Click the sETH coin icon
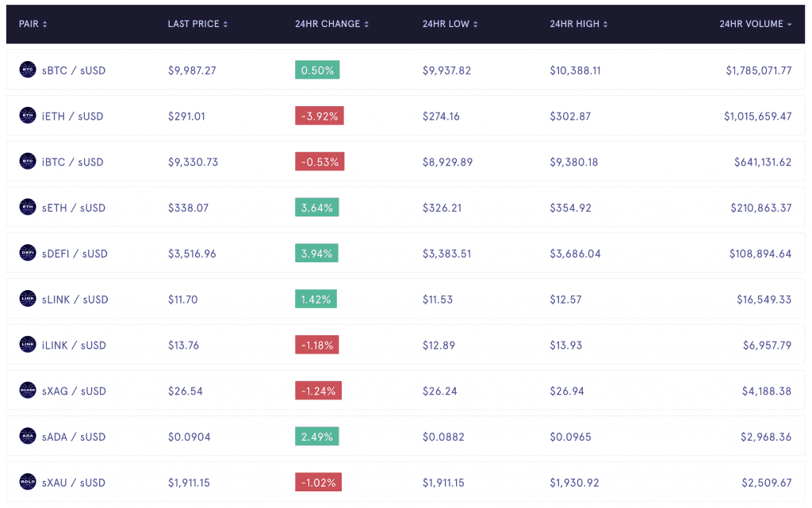 pos(28,208)
